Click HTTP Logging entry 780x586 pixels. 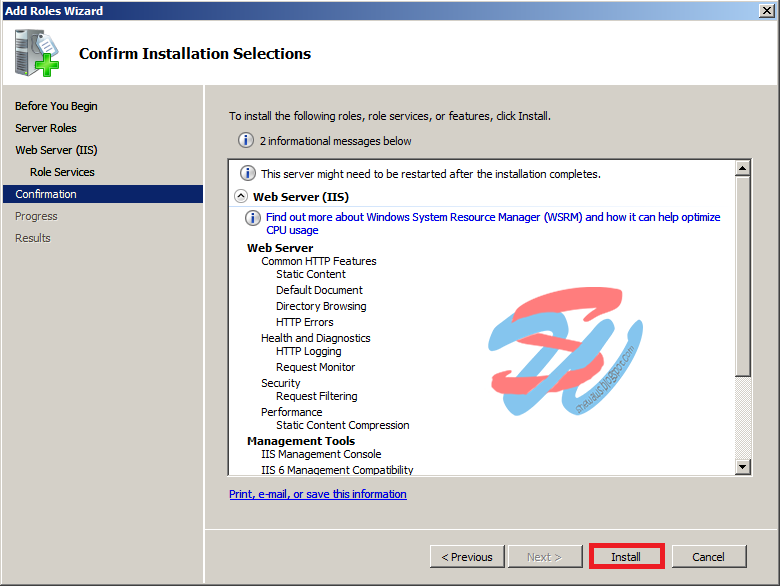click(x=309, y=351)
